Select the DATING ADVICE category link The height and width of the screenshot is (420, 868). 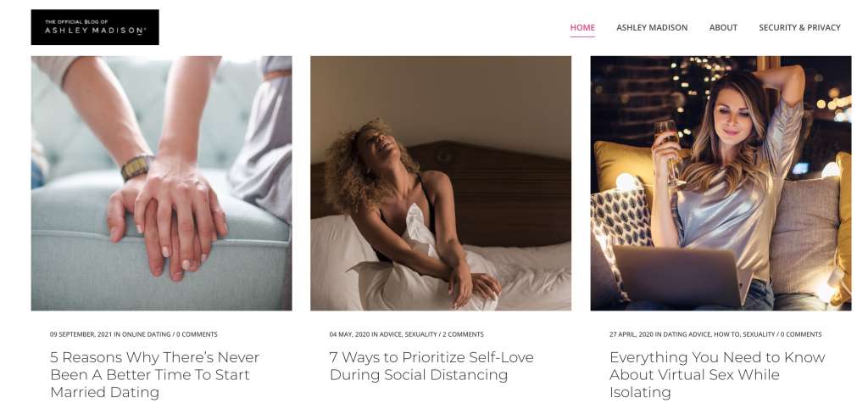click(x=687, y=334)
